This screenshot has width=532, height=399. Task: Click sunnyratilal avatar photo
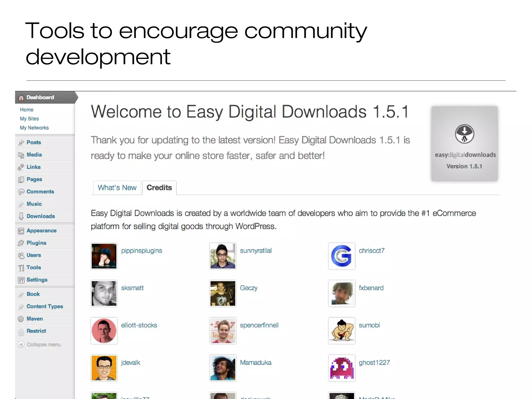point(223,256)
